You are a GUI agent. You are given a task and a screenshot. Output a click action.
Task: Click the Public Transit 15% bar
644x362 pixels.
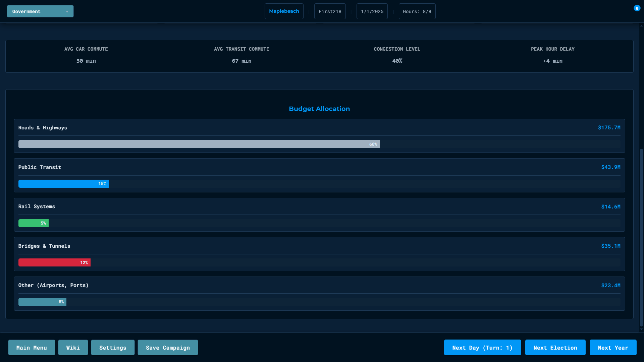[x=63, y=184]
